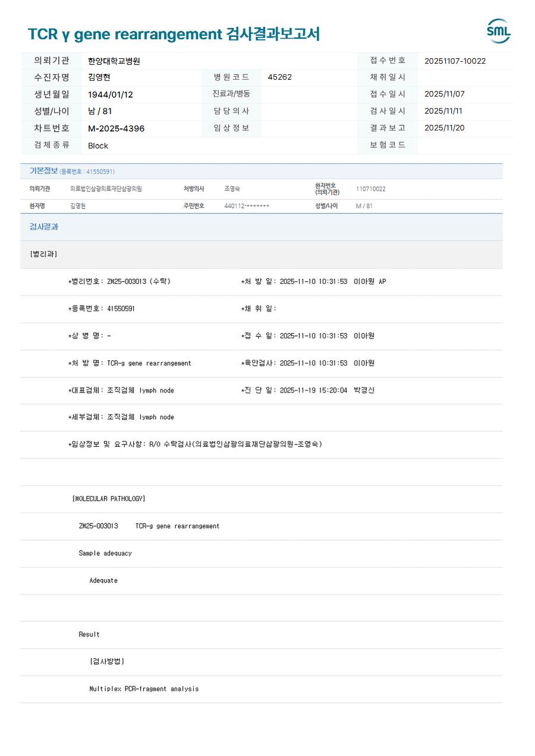Click the 'Result' heading
Viewport: 535px width, 756px height.
(x=89, y=635)
